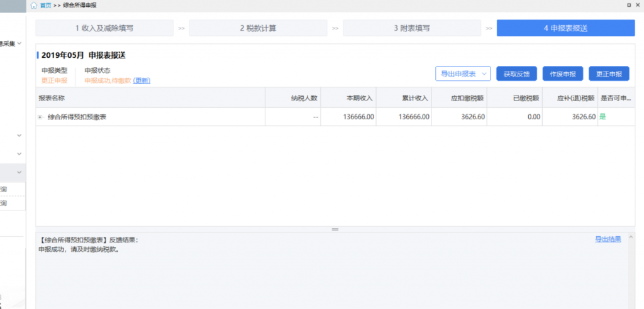Click the 本期收入 column header
The width and height of the screenshot is (644, 309).
pos(360,98)
